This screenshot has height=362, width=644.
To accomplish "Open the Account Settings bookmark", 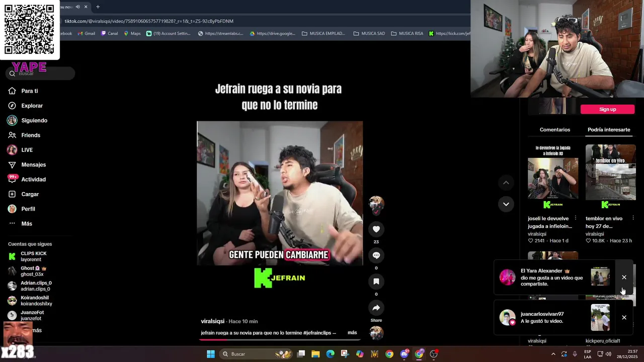I will [169, 34].
